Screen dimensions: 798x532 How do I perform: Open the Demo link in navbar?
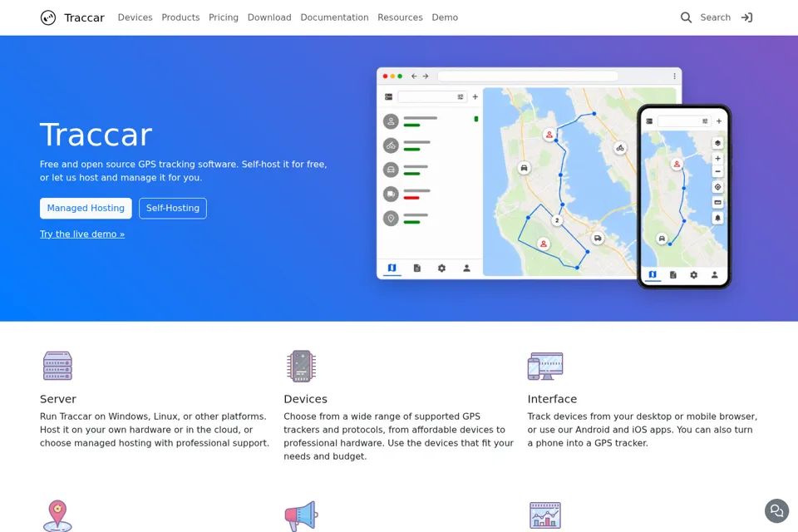(x=445, y=17)
